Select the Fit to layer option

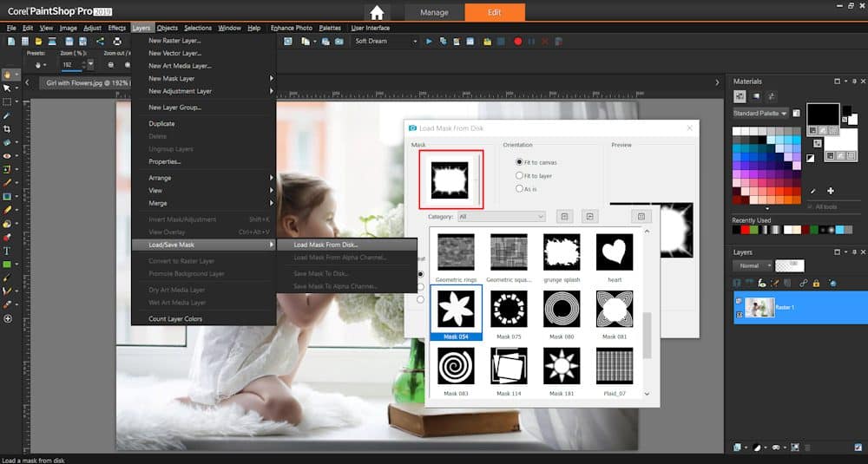520,175
